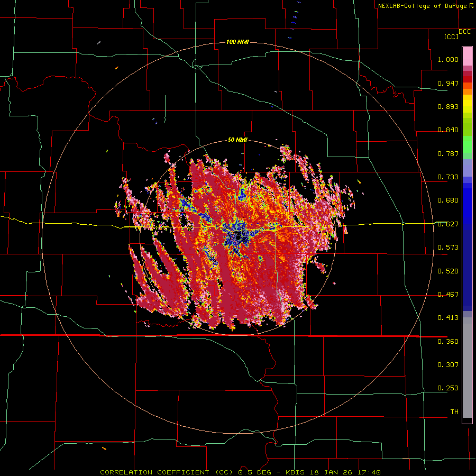Pick the pink color band near 1.000
This screenshot has width=476, height=476.
(x=467, y=57)
